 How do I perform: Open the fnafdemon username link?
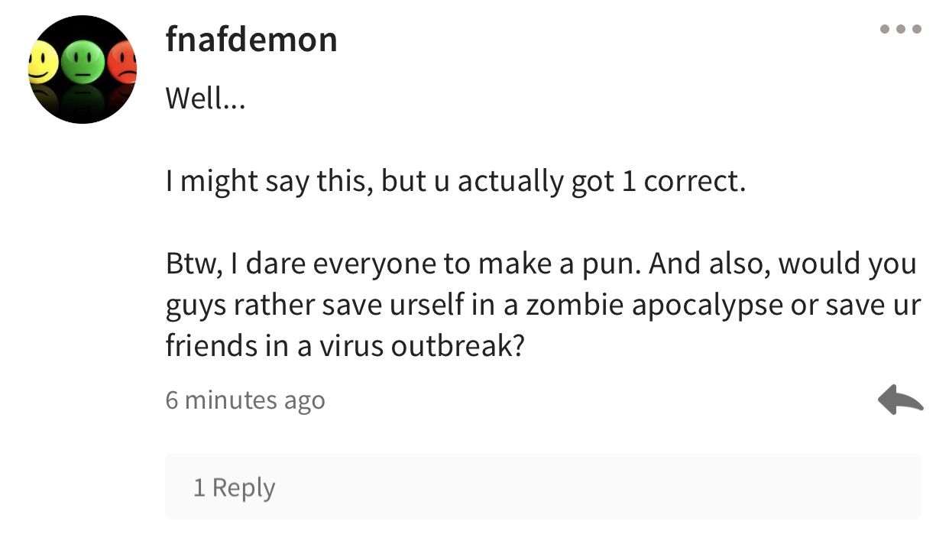pos(251,39)
